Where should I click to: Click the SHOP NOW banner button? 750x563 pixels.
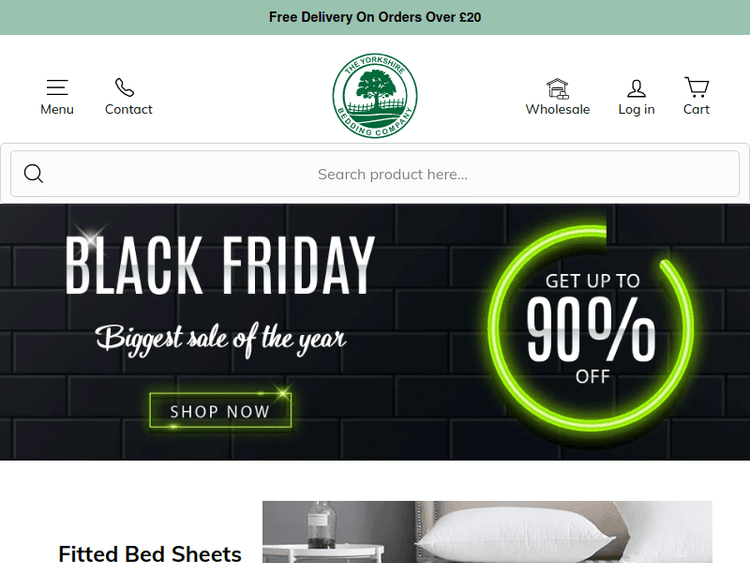221,410
